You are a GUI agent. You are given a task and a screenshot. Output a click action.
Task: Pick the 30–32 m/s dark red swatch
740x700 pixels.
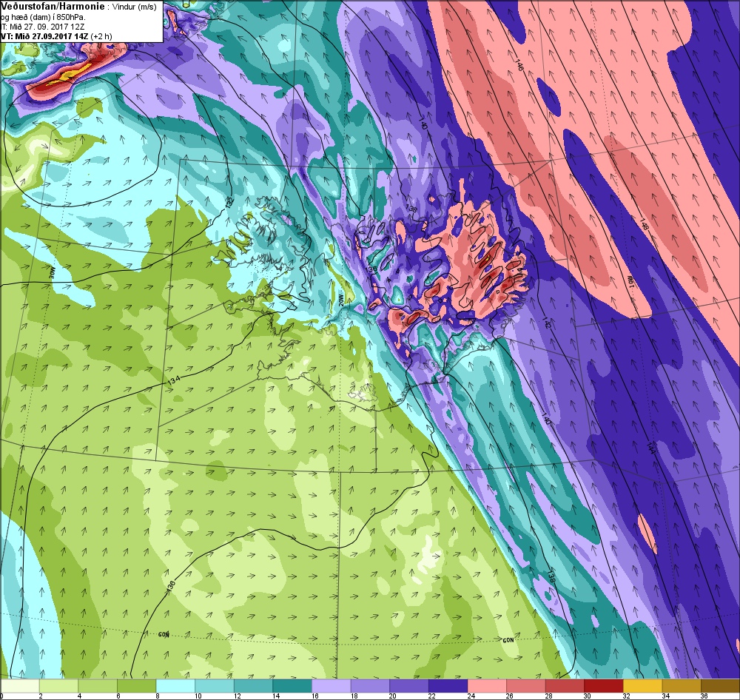pos(604,685)
